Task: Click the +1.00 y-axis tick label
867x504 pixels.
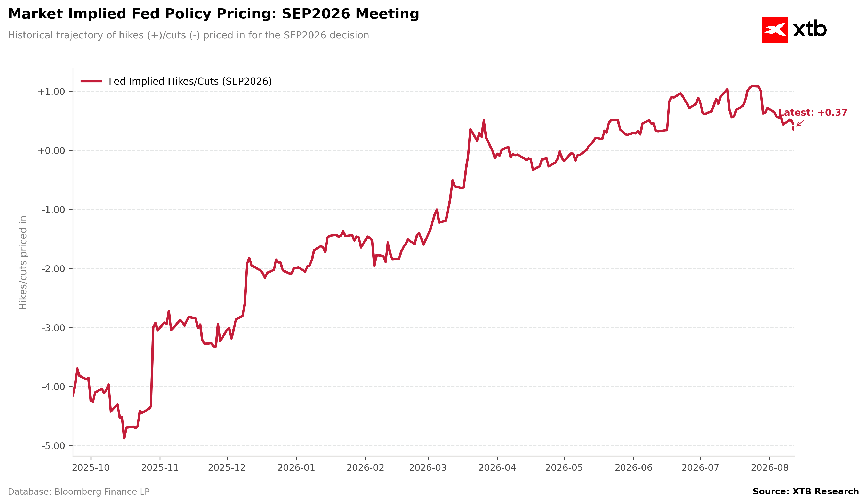Action: pyautogui.click(x=51, y=92)
